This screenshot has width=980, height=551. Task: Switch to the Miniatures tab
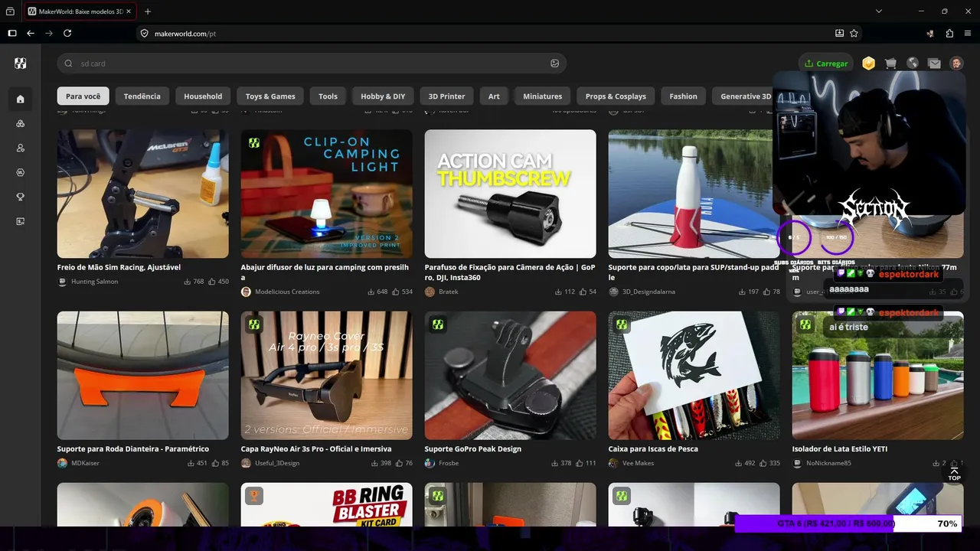point(542,96)
